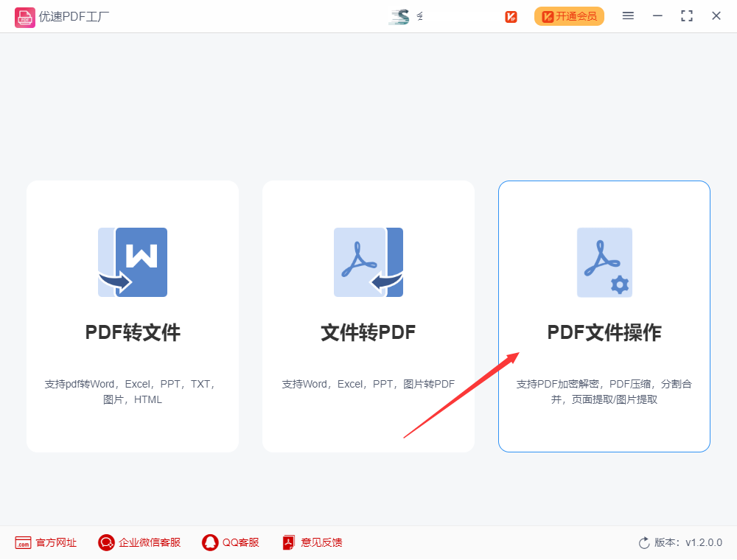Click the QQ客服 penguin icon
The height and width of the screenshot is (560, 737).
[210, 542]
